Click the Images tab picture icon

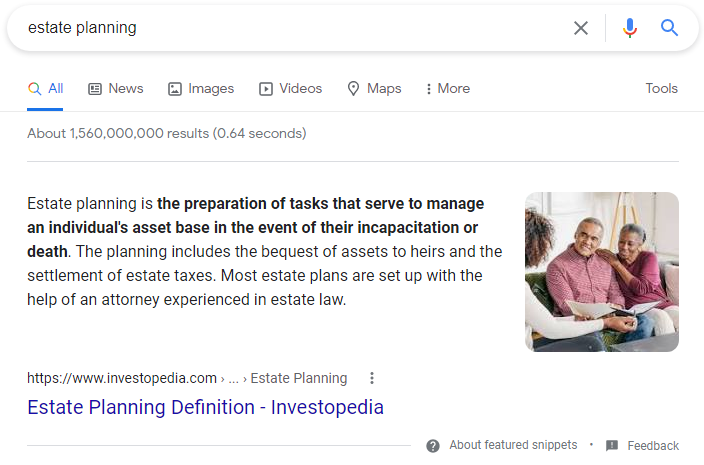click(x=175, y=89)
